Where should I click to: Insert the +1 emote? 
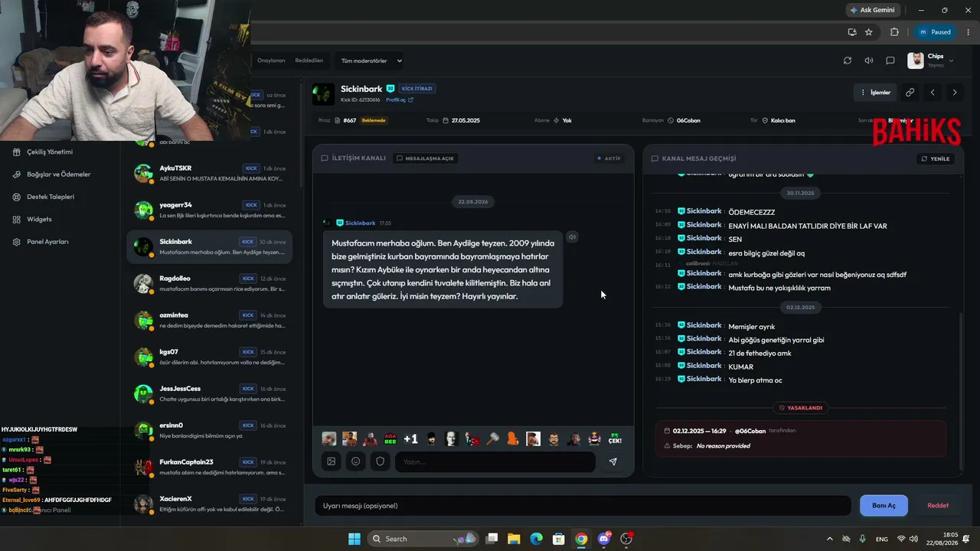[x=411, y=439]
